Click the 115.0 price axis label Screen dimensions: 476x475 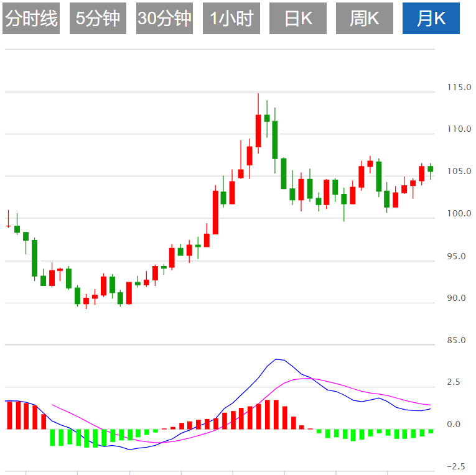coord(459,88)
